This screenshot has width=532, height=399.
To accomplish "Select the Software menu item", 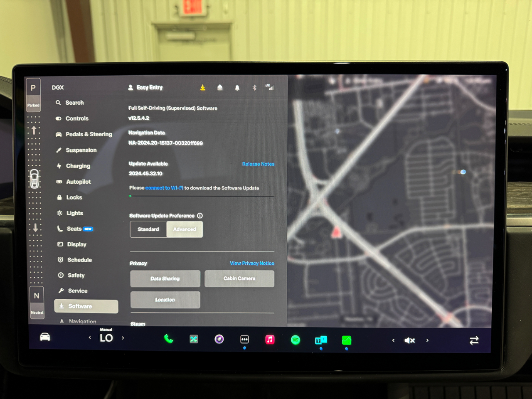I will tap(86, 306).
